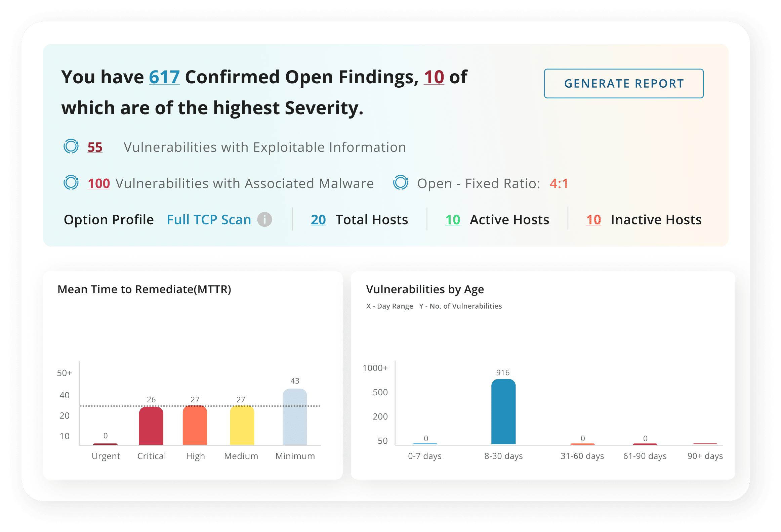Click the 90+ days axis label
The image size is (781, 532).
(x=705, y=456)
